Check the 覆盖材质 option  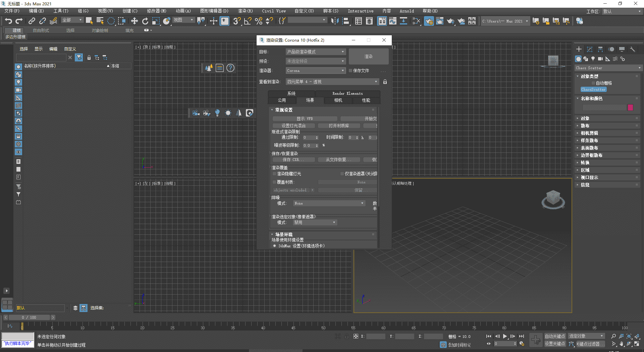pos(274,182)
